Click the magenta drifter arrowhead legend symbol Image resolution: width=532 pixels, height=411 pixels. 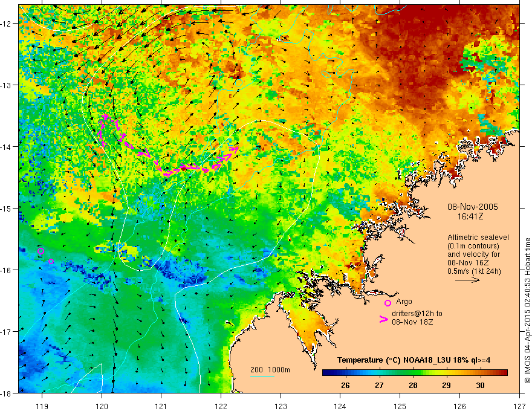click(384, 319)
